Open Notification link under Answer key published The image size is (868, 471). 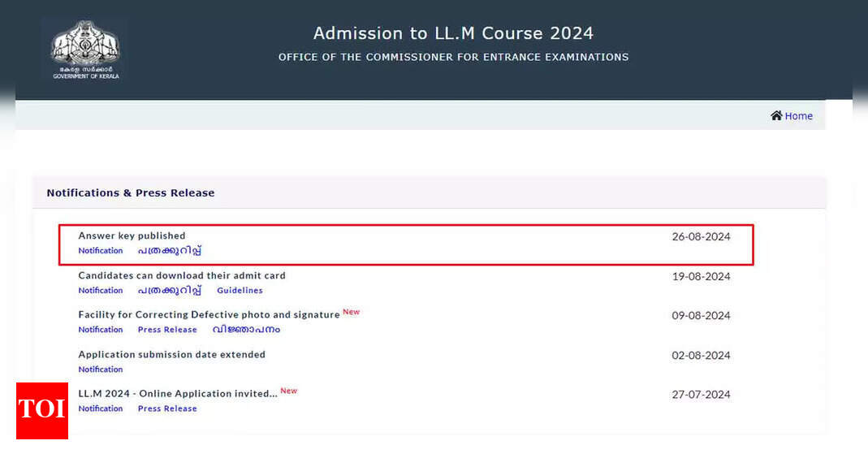click(x=100, y=251)
